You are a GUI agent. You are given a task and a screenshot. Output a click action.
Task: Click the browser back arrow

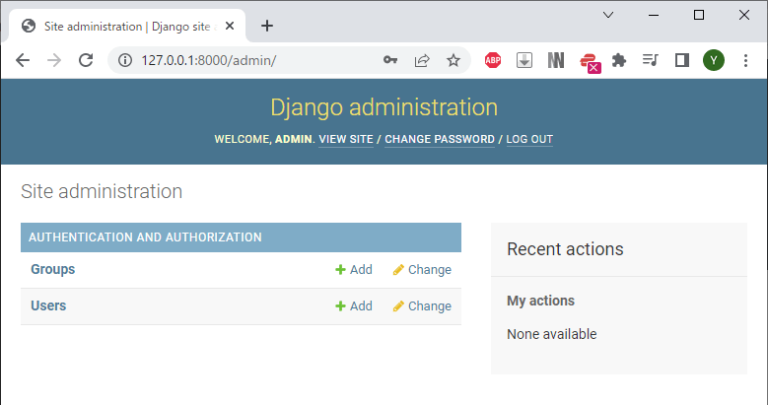tap(22, 60)
